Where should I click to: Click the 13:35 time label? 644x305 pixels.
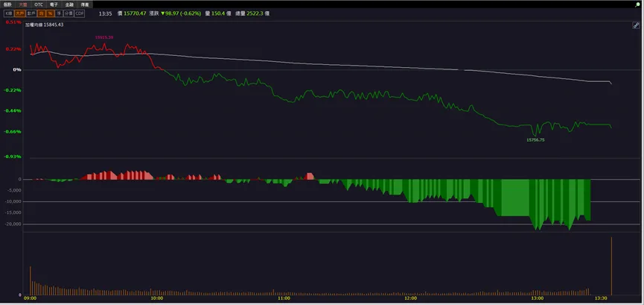point(106,13)
